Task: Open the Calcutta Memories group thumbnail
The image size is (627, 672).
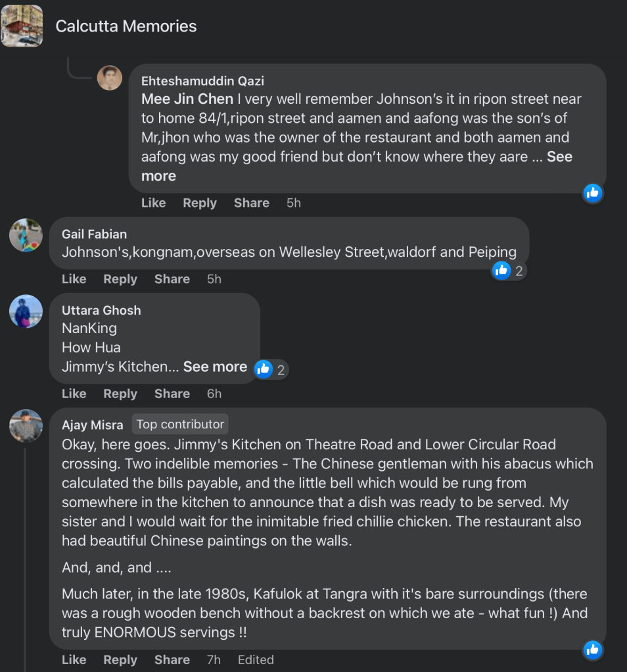Action: pyautogui.click(x=22, y=26)
